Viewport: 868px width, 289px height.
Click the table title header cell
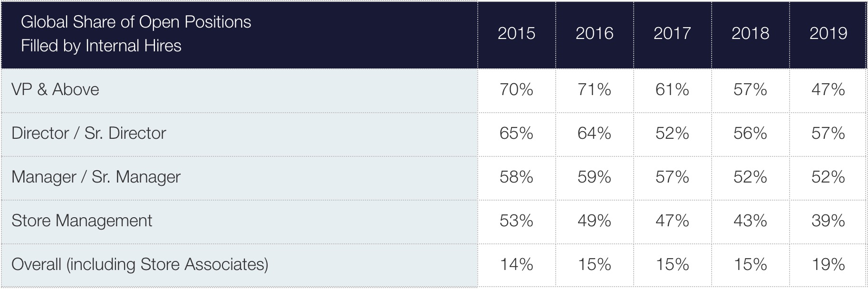pos(136,34)
